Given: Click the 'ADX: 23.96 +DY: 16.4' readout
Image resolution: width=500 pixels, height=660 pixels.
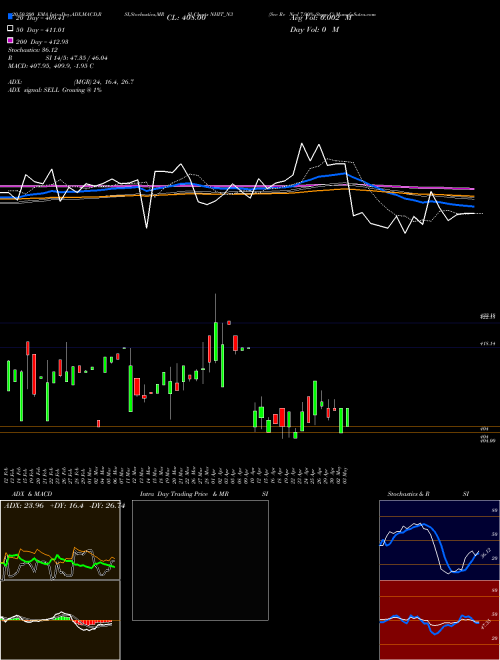Looking at the screenshot, I should [x=44, y=506].
